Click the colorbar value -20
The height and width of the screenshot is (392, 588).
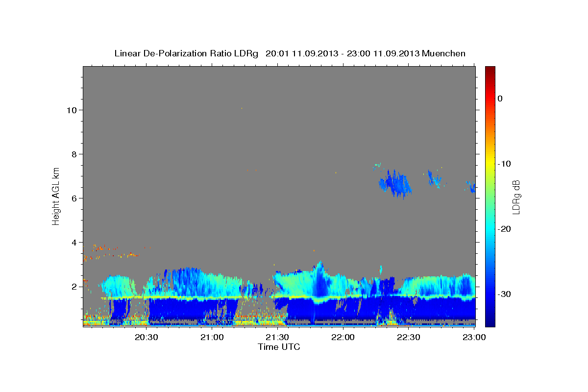504,229
